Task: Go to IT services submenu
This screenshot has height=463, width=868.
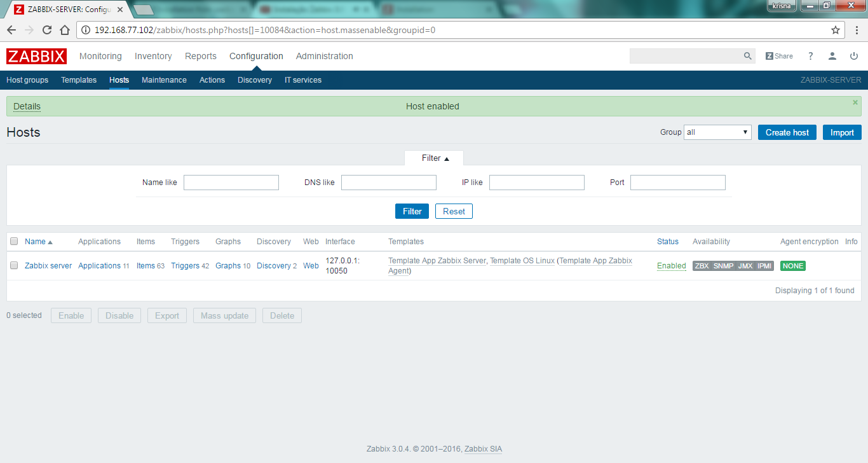Action: [x=303, y=80]
